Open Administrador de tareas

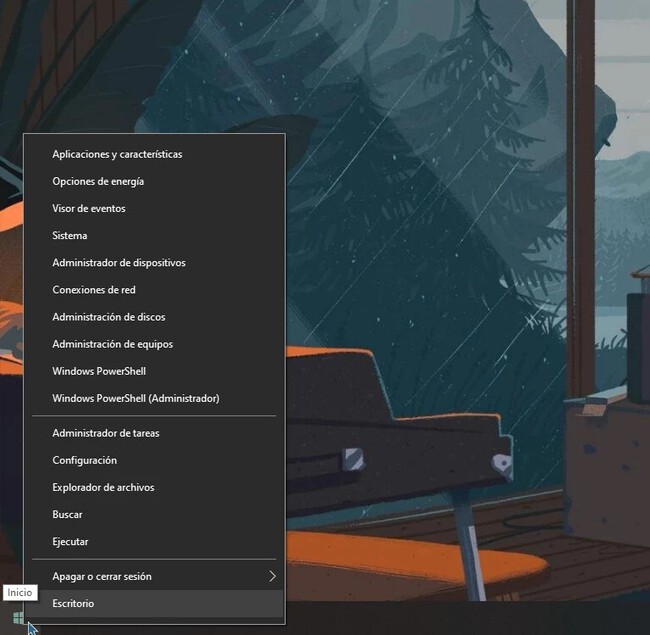(x=154, y=433)
